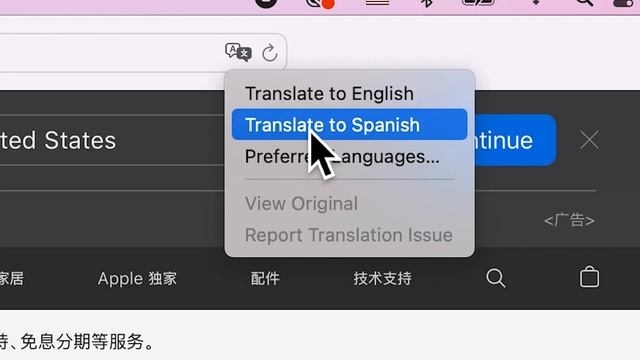Image resolution: width=640 pixels, height=360 pixels.
Task: Open the 技术支持 navigation link
Action: pos(382,279)
